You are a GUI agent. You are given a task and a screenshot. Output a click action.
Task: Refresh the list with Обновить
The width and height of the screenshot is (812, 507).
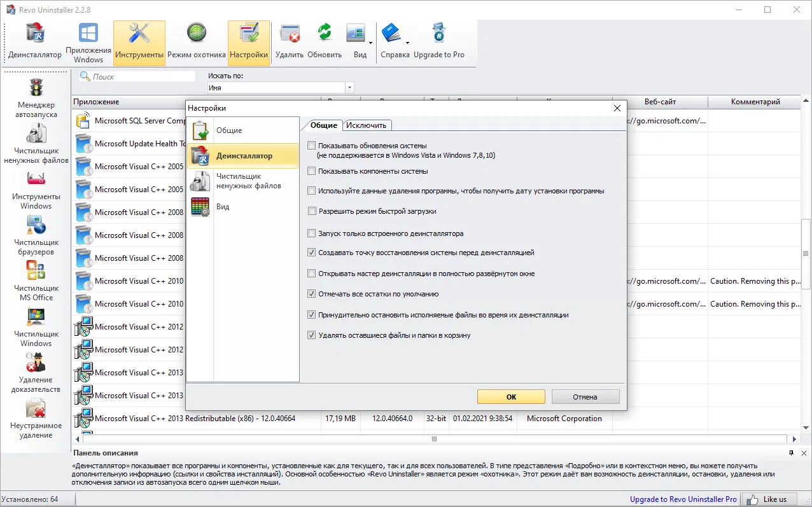[x=325, y=42]
